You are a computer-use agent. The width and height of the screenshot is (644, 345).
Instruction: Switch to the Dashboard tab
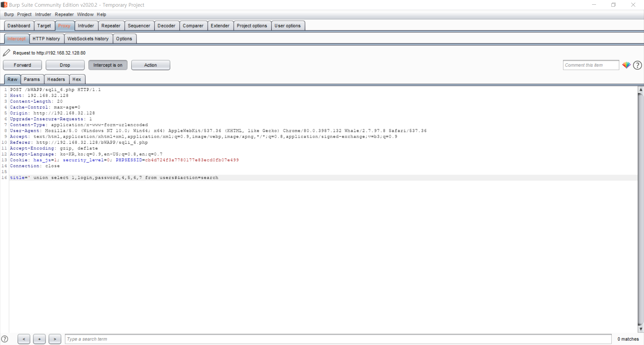point(19,26)
